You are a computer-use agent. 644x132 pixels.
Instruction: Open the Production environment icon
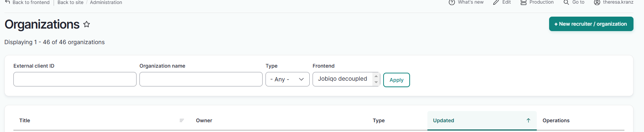point(523,3)
